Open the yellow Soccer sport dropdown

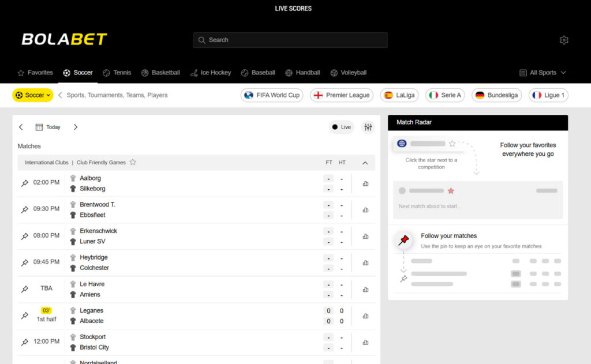pos(33,95)
